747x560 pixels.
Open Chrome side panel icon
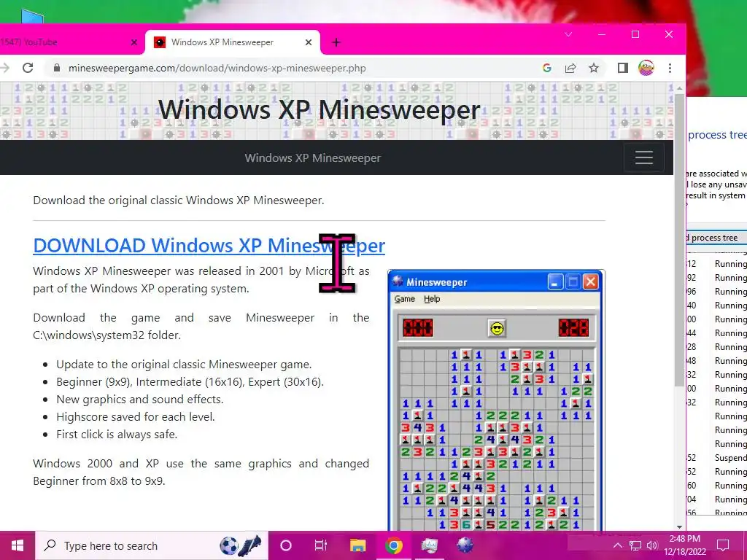[623, 68]
